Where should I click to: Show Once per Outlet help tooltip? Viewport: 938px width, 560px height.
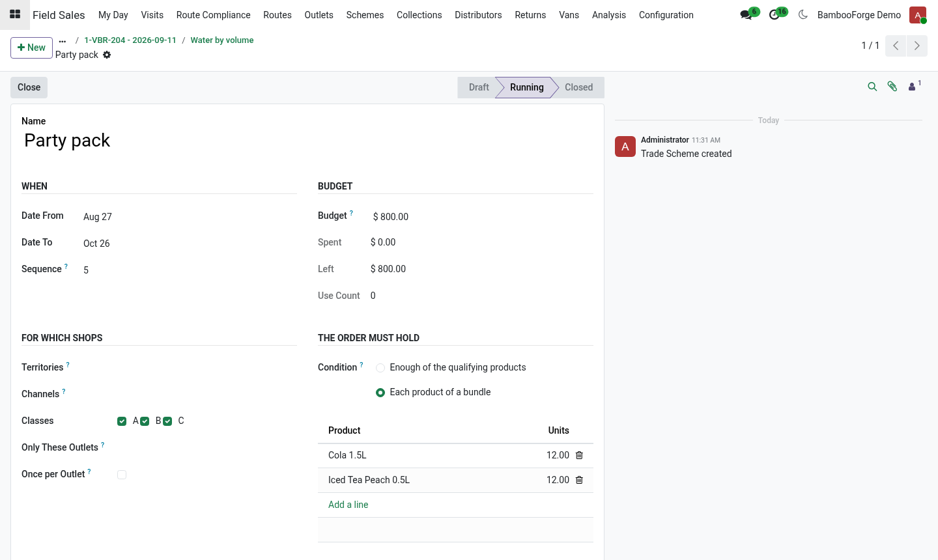tap(89, 471)
